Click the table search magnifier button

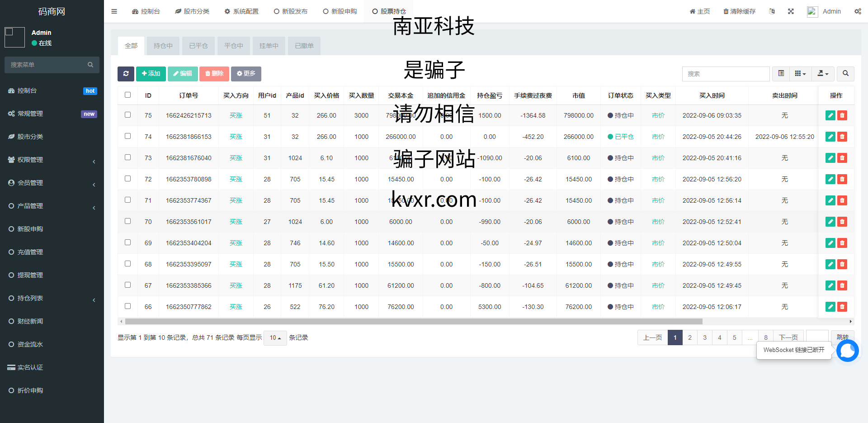pos(845,74)
